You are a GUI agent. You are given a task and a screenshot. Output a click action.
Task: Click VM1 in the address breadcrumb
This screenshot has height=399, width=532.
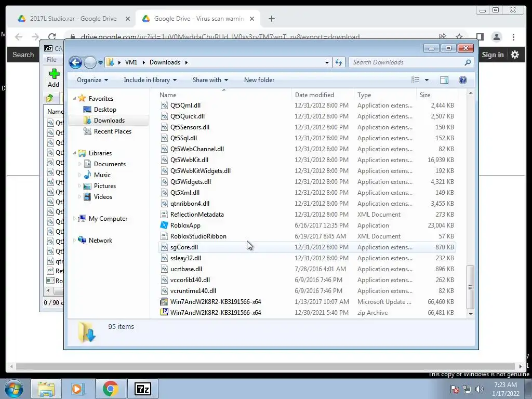[131, 62]
